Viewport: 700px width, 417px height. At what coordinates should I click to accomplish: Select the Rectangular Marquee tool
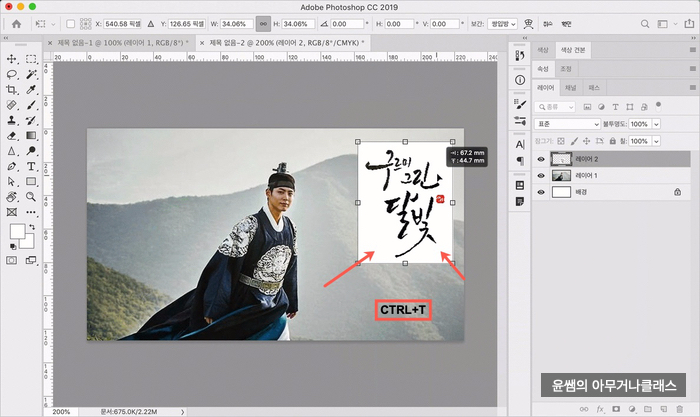(31, 59)
